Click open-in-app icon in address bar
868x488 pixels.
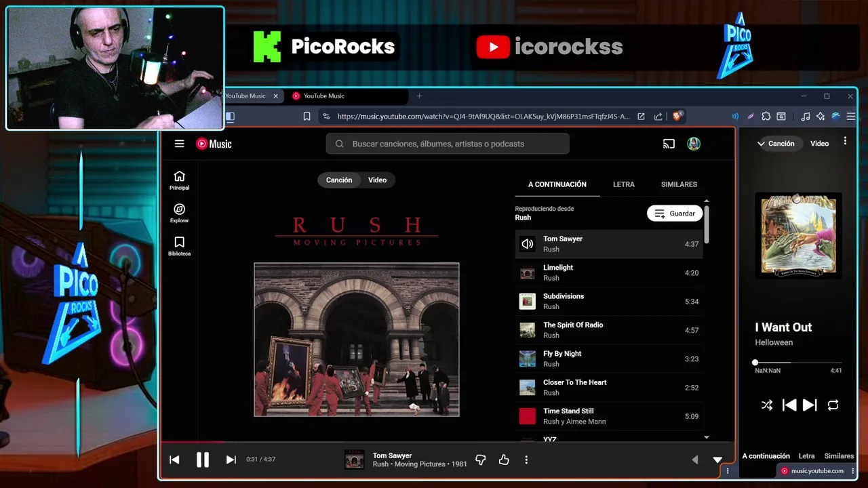[x=641, y=117]
